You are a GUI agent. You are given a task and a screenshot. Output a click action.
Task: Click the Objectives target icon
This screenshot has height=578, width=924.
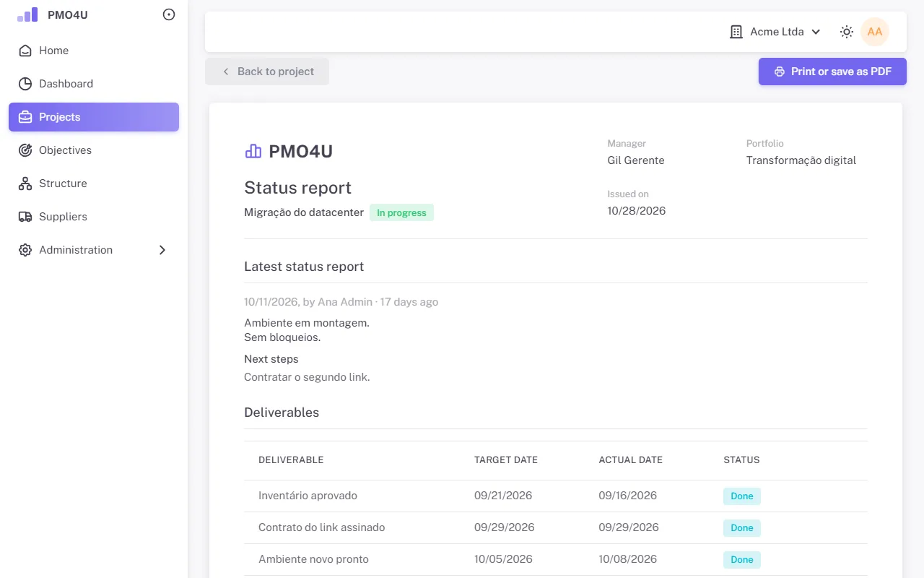(x=25, y=150)
